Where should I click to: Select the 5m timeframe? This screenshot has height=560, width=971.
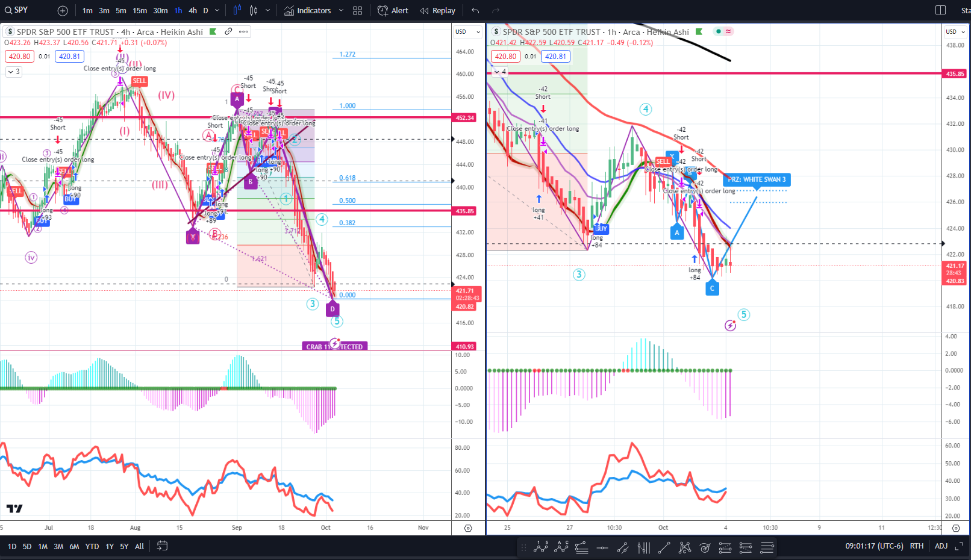coord(121,10)
